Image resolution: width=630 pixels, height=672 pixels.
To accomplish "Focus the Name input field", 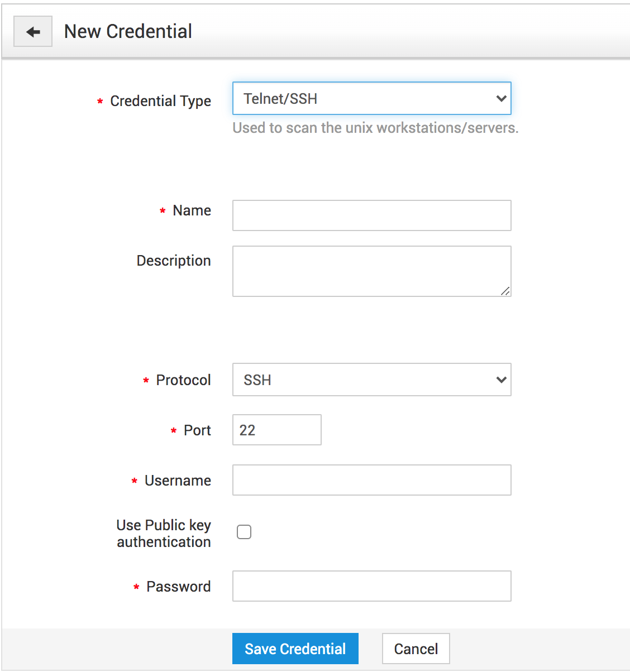I will pos(371,215).
